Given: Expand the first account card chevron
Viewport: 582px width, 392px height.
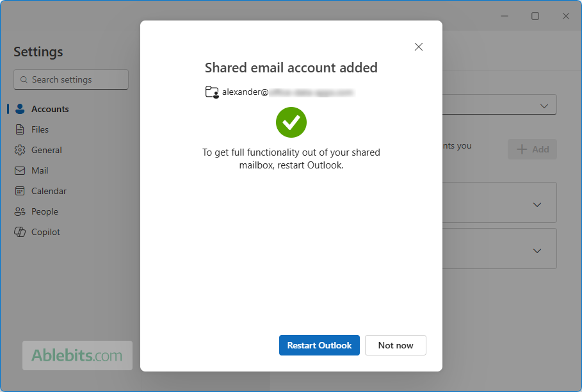Looking at the screenshot, I should click(537, 205).
